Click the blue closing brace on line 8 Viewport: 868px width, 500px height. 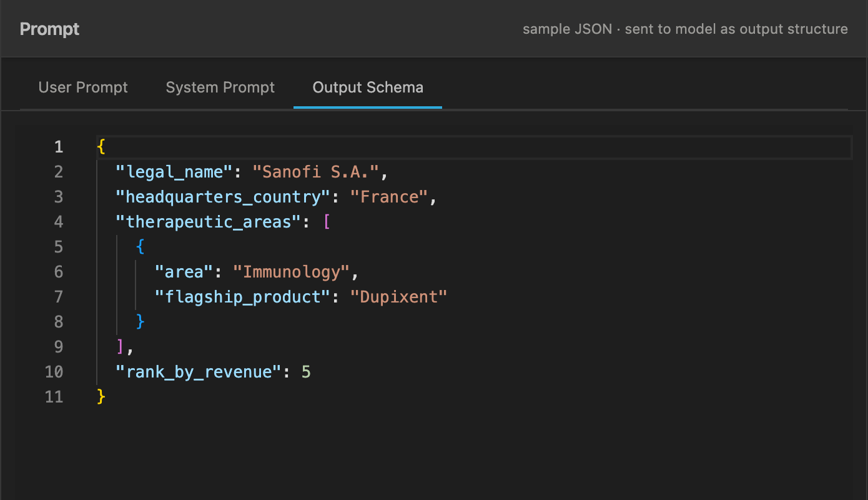tap(141, 322)
